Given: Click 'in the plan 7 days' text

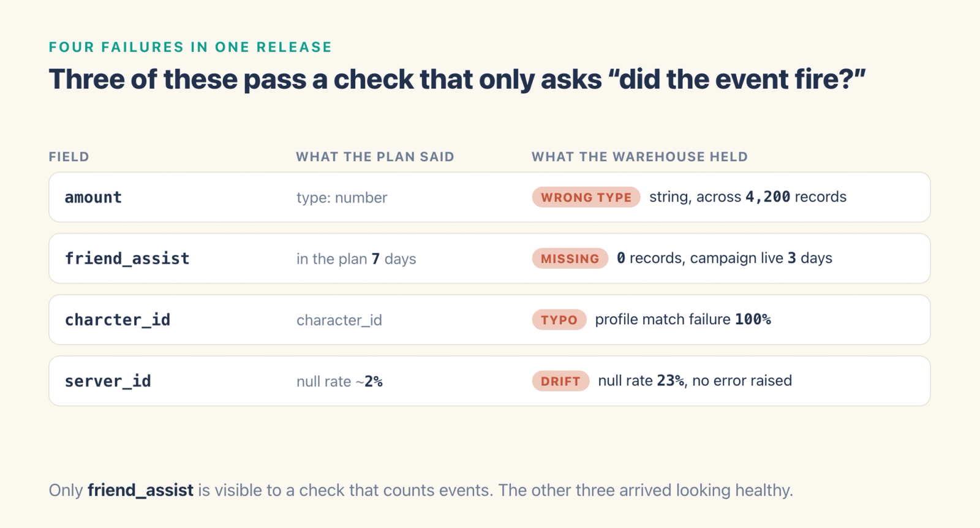Looking at the screenshot, I should 356,259.
